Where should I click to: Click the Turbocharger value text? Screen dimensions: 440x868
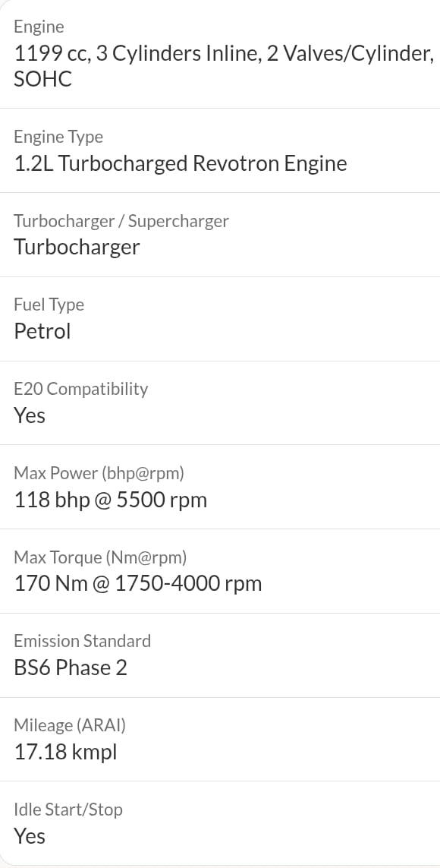point(77,248)
